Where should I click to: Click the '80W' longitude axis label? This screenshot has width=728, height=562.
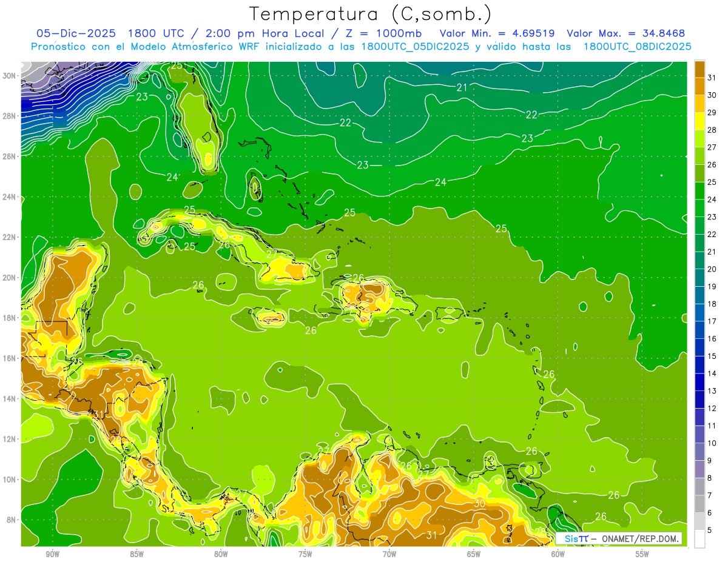[x=221, y=554]
